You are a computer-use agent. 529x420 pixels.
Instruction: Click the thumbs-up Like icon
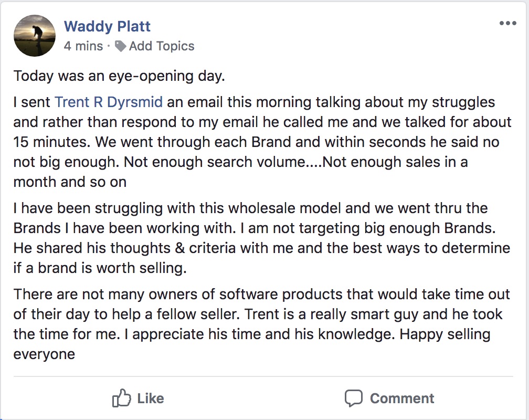click(121, 398)
